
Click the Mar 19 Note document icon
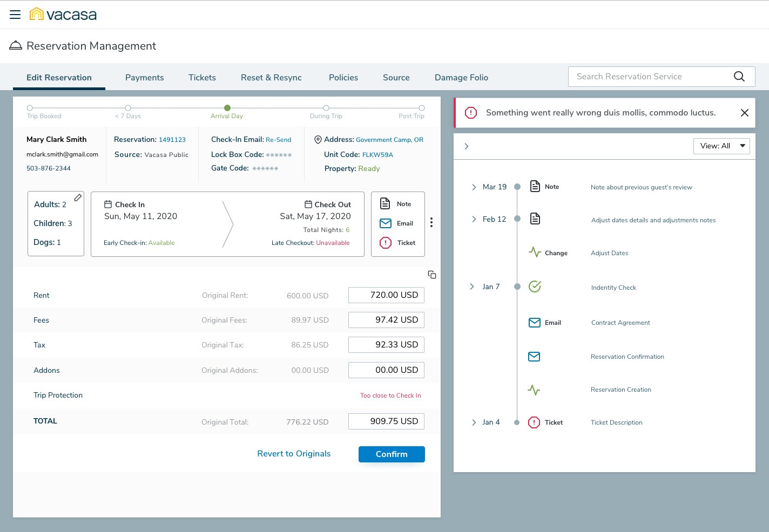(535, 186)
